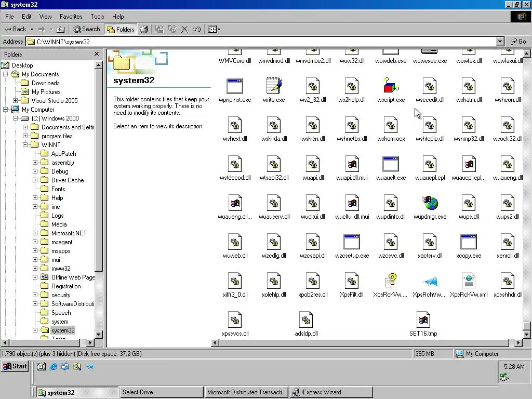Click the Show Desktop Quick Launch icon
The height and width of the screenshot is (399, 532).
tap(42, 366)
